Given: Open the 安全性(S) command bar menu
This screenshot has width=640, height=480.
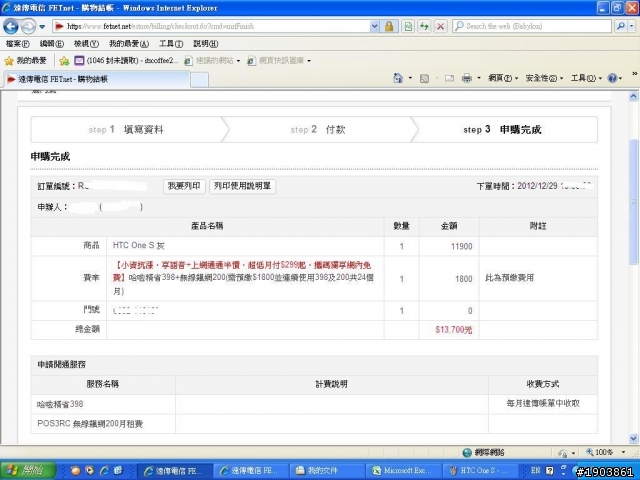Looking at the screenshot, I should [x=544, y=78].
